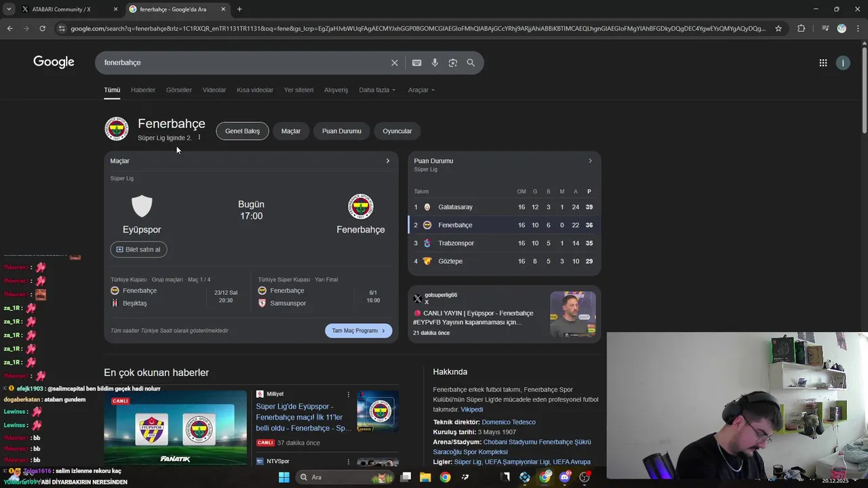This screenshot has height=488, width=868.
Task: Switch to the Videolar tab
Action: pyautogui.click(x=214, y=89)
